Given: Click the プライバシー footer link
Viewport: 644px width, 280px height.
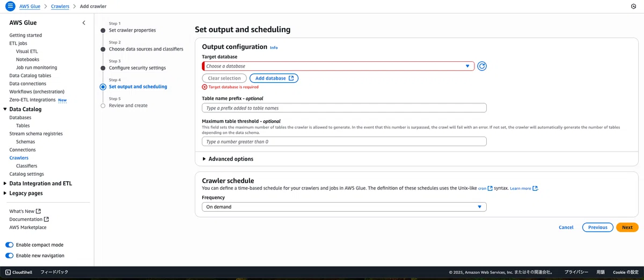Looking at the screenshot, I should 576,272.
